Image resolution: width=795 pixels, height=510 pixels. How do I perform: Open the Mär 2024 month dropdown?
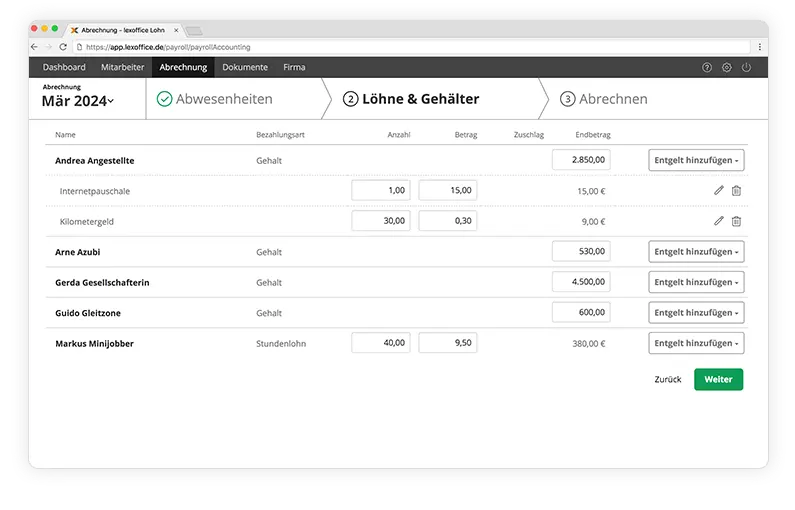tap(78, 101)
